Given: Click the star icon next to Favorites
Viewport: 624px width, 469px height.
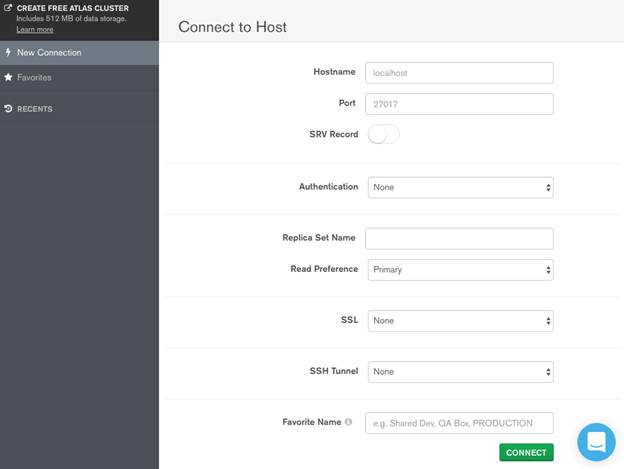Looking at the screenshot, I should (8, 77).
